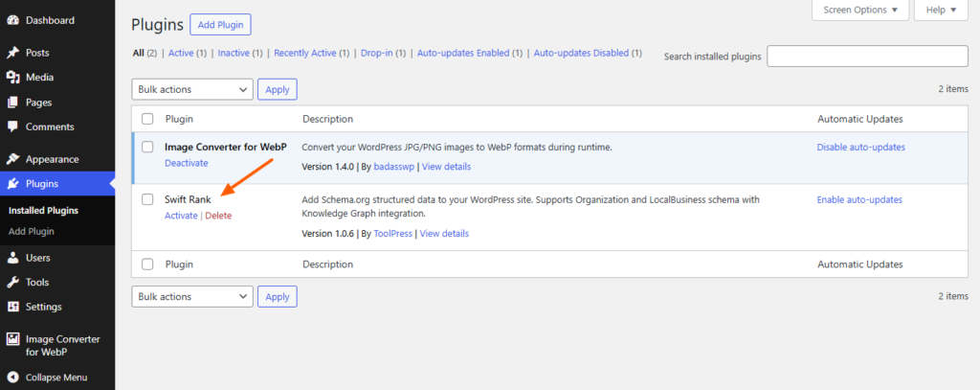
Task: Filter by Inactive plugins link
Action: pos(232,54)
